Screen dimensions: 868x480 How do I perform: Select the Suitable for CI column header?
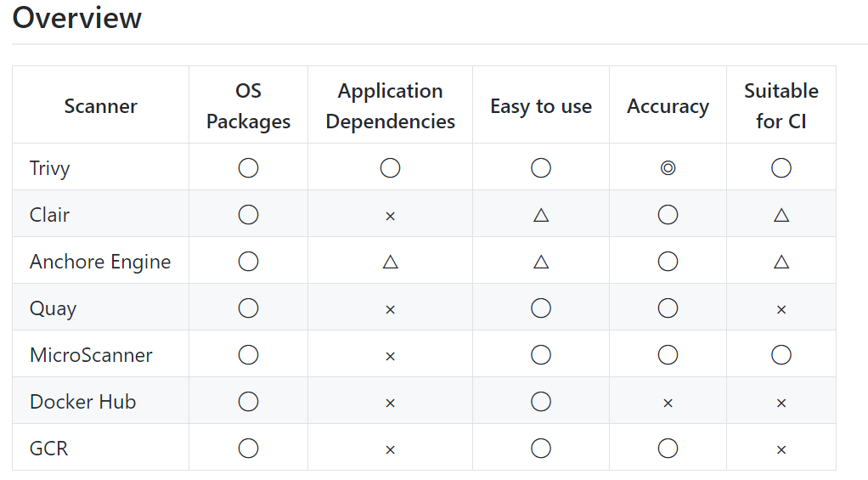(x=781, y=106)
